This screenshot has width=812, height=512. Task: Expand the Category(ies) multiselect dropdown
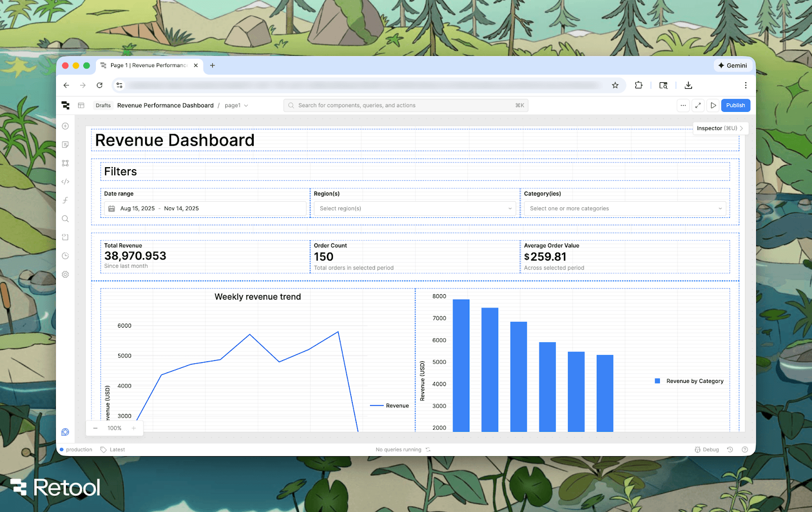[x=625, y=209]
